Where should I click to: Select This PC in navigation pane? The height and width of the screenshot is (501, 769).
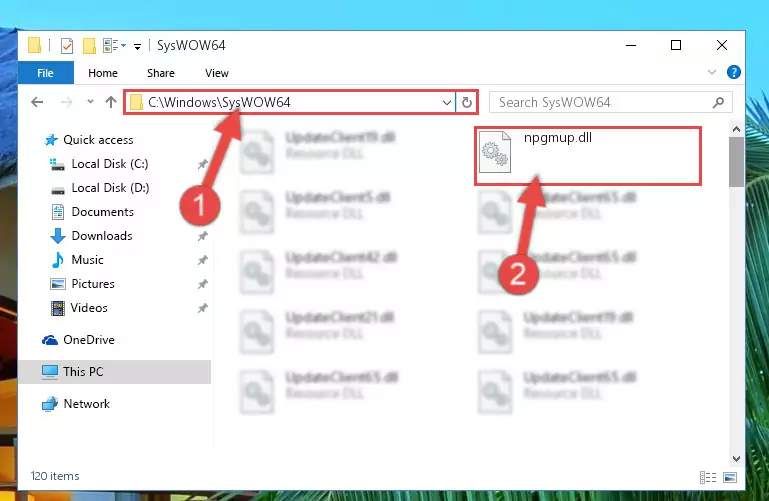point(114,372)
